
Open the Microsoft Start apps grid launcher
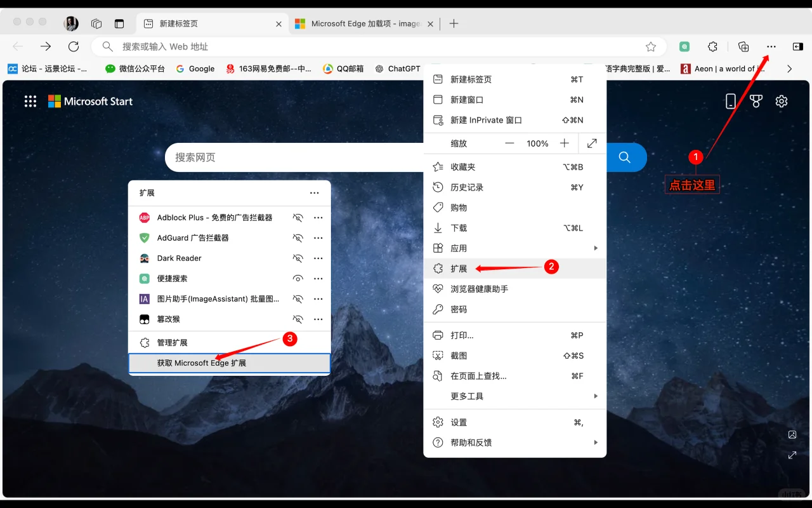[30, 101]
